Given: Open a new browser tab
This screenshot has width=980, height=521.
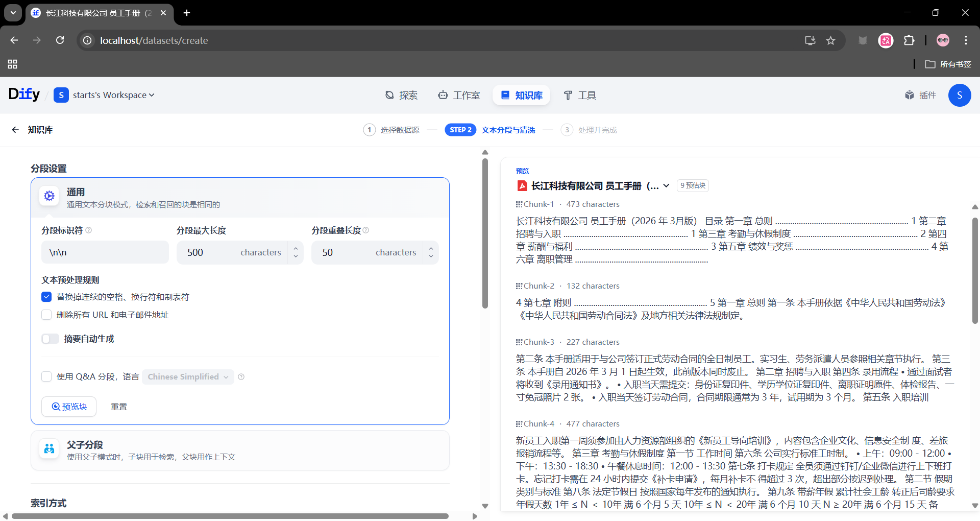Looking at the screenshot, I should (187, 13).
